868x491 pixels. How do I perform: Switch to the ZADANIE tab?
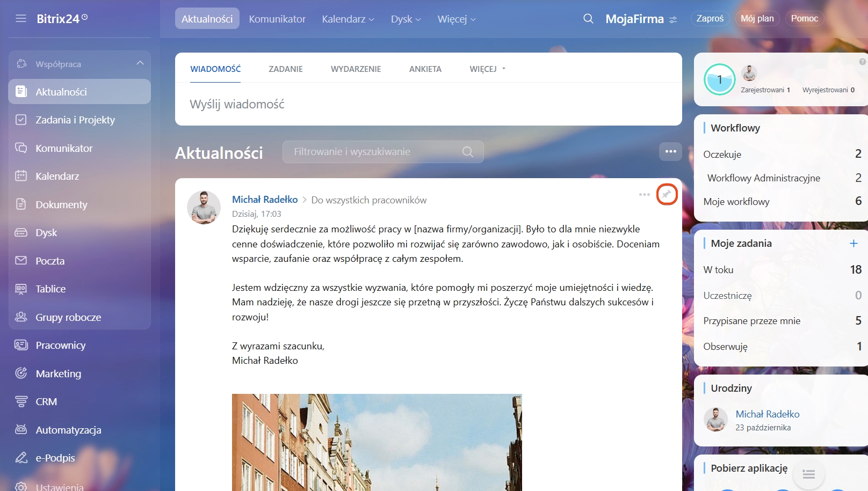pyautogui.click(x=286, y=69)
